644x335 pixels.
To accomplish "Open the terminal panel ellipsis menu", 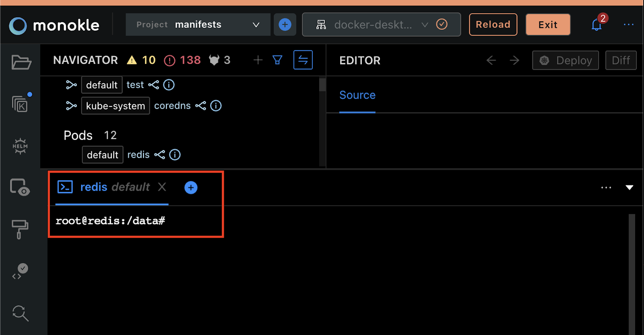I will click(x=606, y=187).
